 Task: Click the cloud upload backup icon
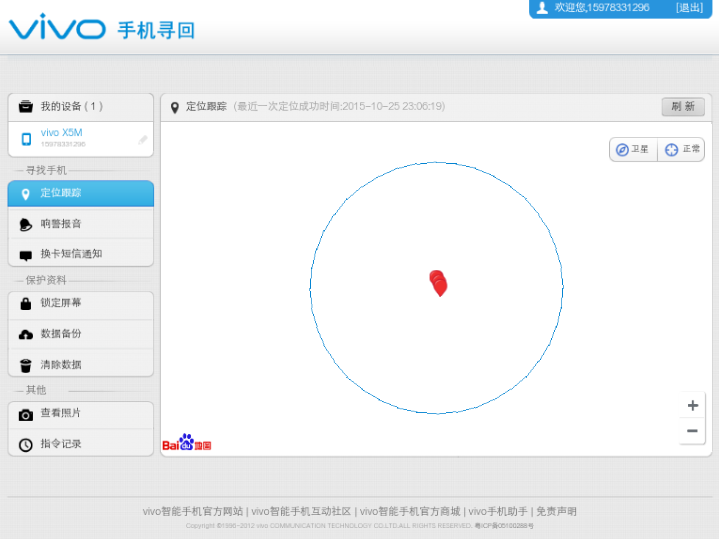tap(26, 334)
